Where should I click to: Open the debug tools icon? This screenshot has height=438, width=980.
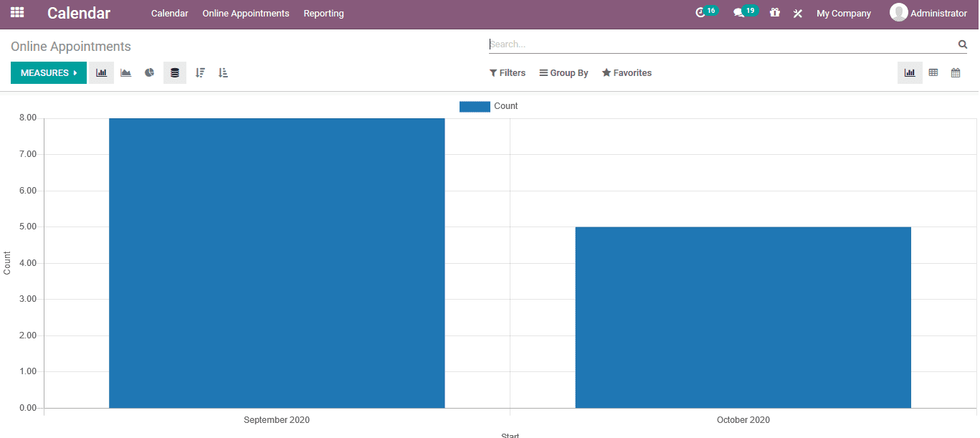[797, 14]
